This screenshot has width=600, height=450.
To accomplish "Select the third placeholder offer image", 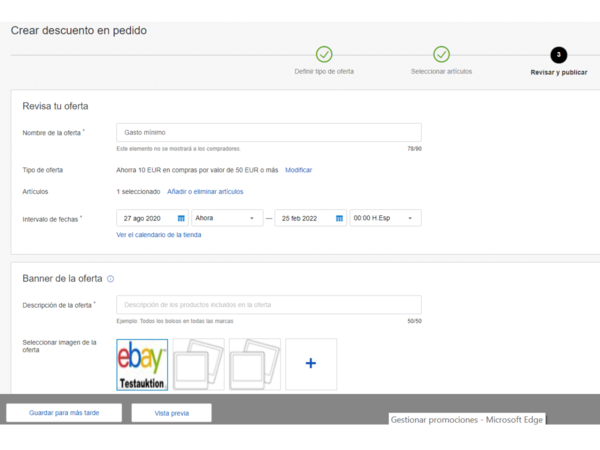I will click(255, 364).
